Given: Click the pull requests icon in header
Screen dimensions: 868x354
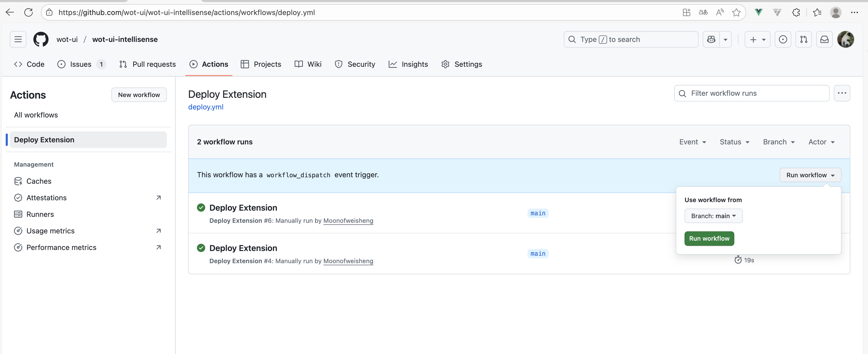Looking at the screenshot, I should [803, 39].
